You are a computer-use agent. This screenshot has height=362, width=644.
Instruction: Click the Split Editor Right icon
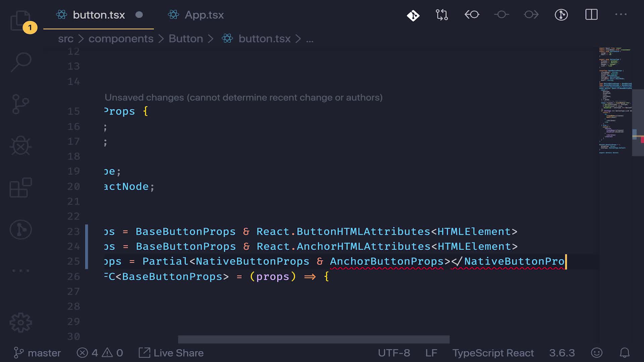pyautogui.click(x=591, y=15)
